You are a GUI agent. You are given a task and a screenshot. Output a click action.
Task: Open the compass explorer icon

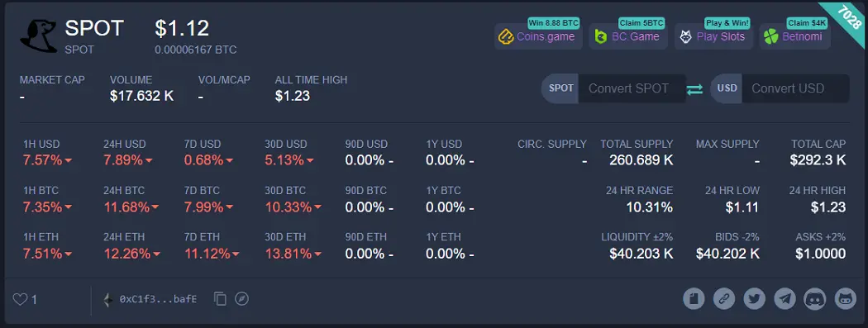coord(241,299)
